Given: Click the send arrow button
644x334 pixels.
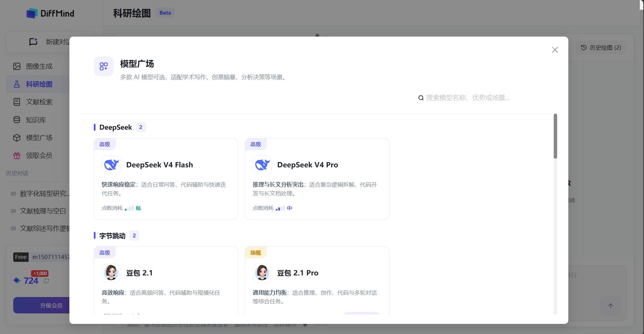Looking at the screenshot, I should click(611, 306).
